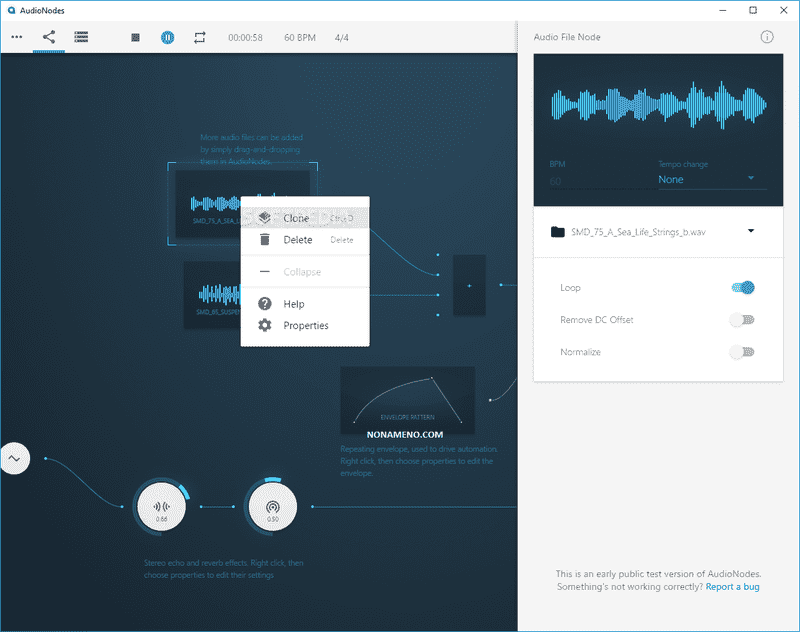800x632 pixels.
Task: Enable the Remove DC Offset toggle
Action: 741,320
